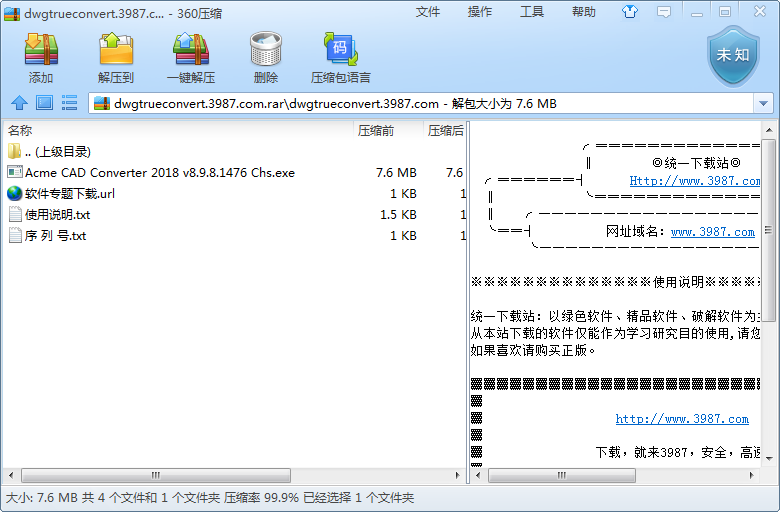Click the preview pane scroll up arrow

(x=769, y=130)
